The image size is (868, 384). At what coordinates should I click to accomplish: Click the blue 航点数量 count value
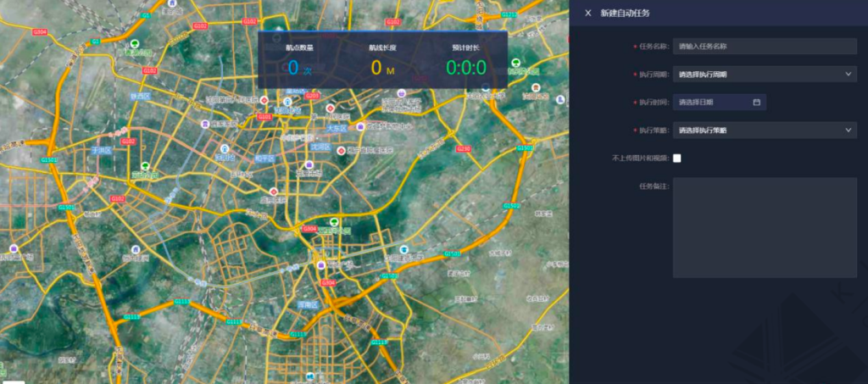coord(293,69)
